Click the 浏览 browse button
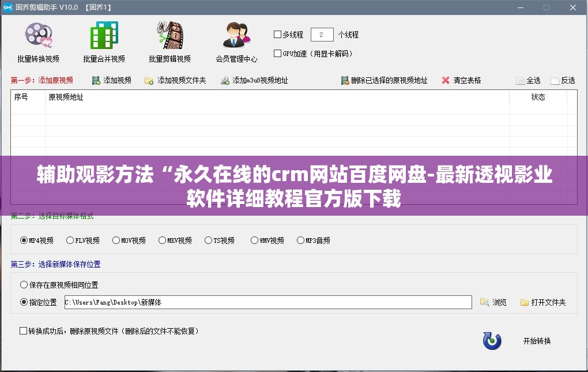 click(x=493, y=302)
